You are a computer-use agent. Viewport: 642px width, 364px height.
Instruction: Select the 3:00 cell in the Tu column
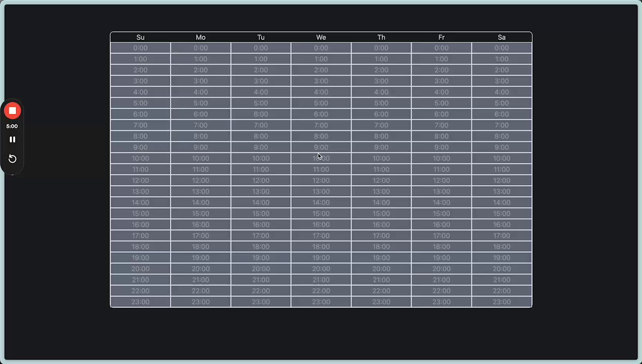click(261, 81)
